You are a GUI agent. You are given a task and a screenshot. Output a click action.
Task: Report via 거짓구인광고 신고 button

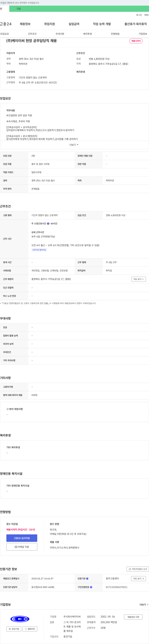click(x=138, y=569)
